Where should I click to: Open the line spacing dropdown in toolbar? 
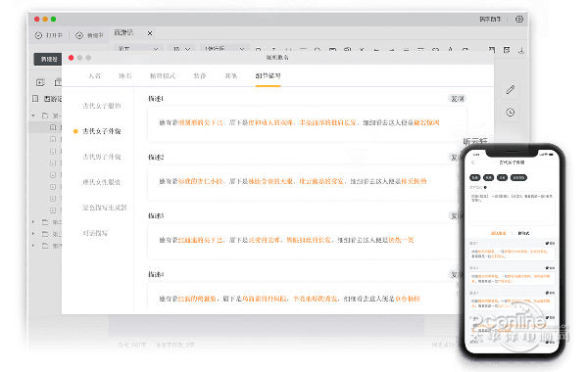[x=224, y=49]
